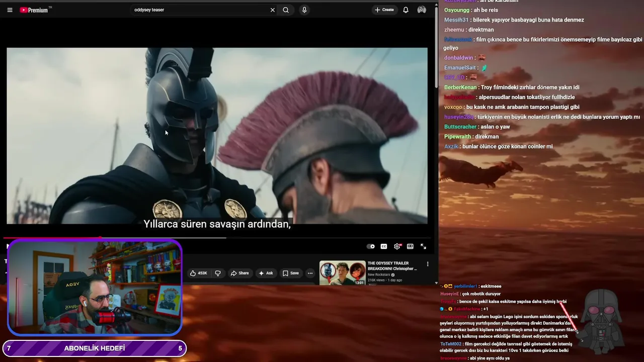The width and height of the screenshot is (644, 362).
Task: Start voice search with the microphone icon
Action: click(x=304, y=10)
